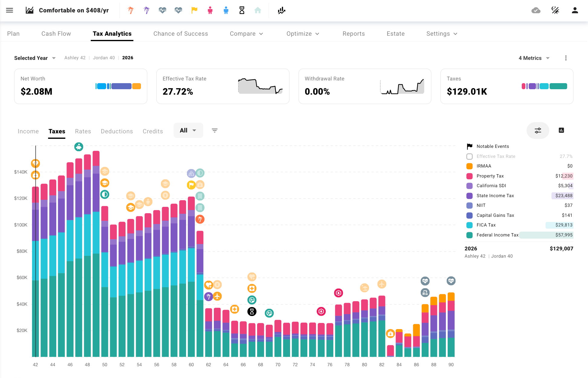Switch to the Rates chart tab
This screenshot has height=378, width=588.
[83, 131]
